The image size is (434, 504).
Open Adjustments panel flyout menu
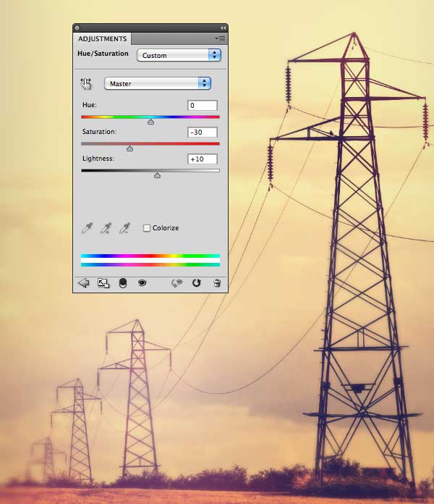tap(220, 38)
